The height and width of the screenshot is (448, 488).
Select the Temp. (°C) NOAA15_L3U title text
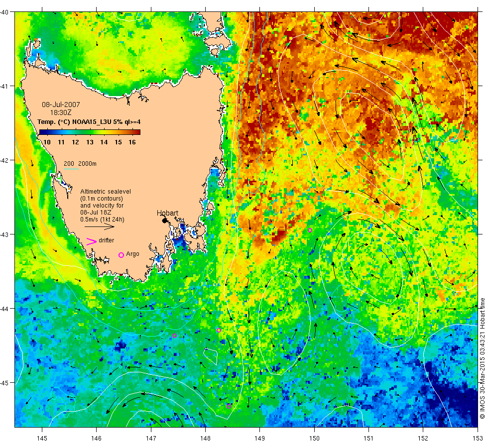pyautogui.click(x=89, y=121)
